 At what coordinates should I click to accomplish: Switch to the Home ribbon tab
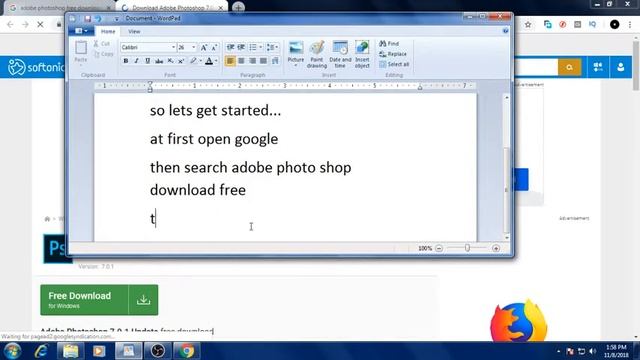[x=108, y=31]
